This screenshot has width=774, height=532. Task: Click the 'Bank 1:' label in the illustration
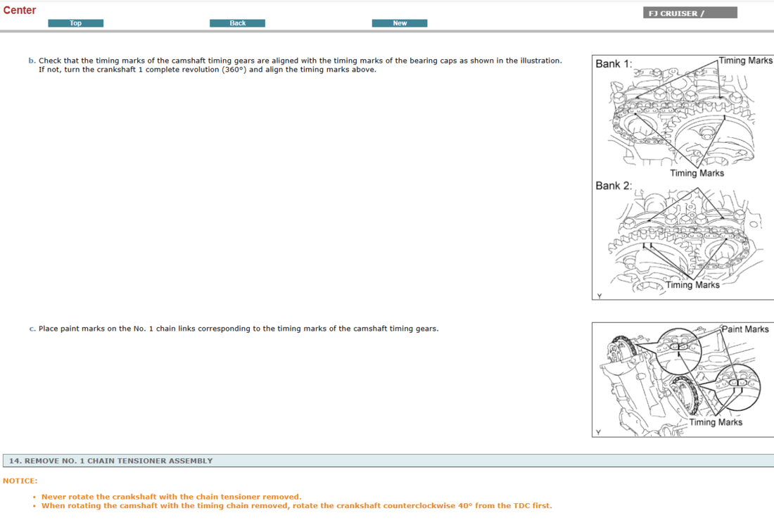click(614, 64)
